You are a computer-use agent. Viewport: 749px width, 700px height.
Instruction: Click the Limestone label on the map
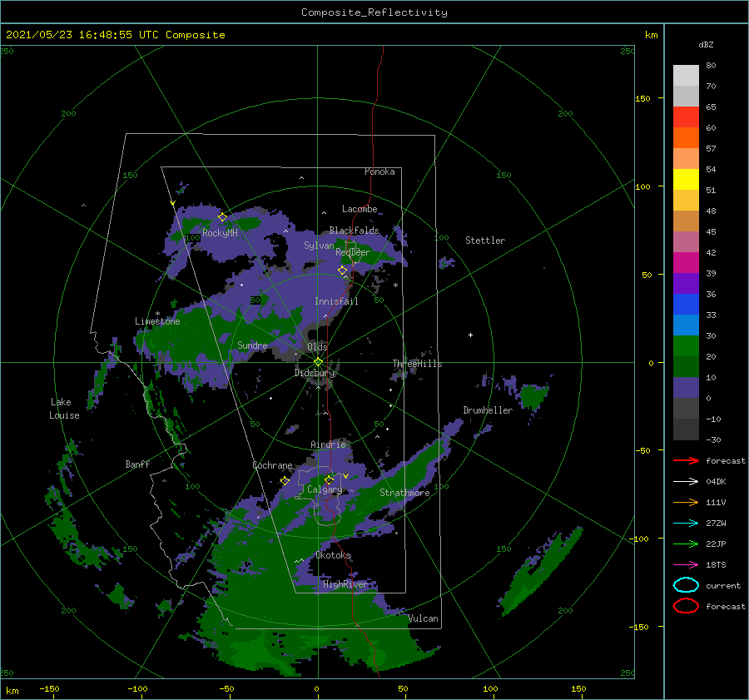click(157, 321)
